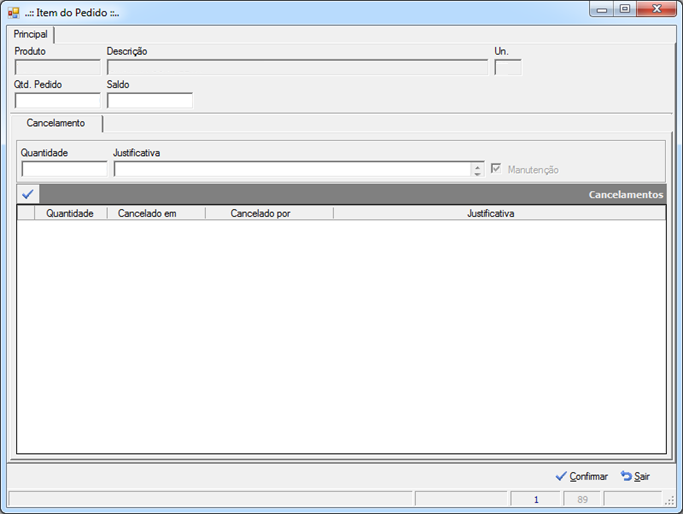Click the application icon in title bar
This screenshot has height=514, width=683.
tap(14, 13)
